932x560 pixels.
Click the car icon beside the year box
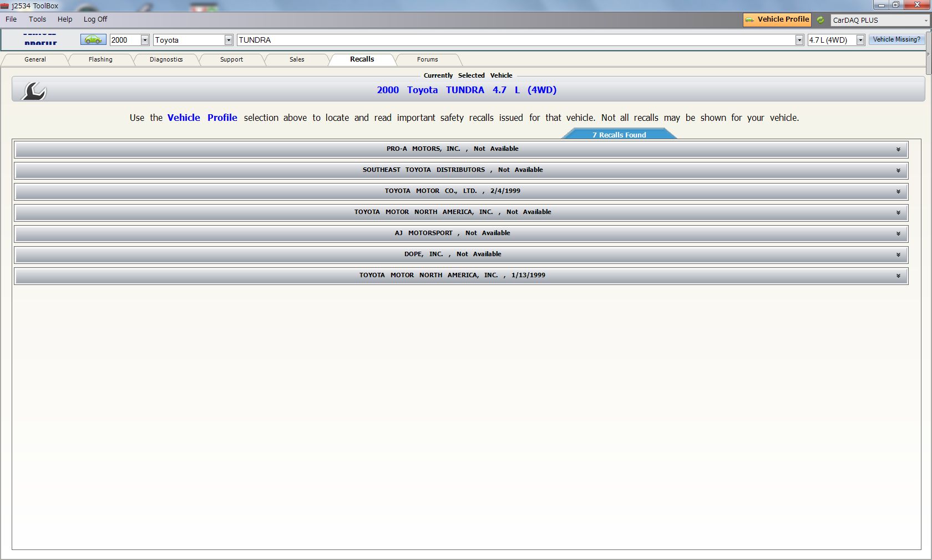click(x=93, y=40)
